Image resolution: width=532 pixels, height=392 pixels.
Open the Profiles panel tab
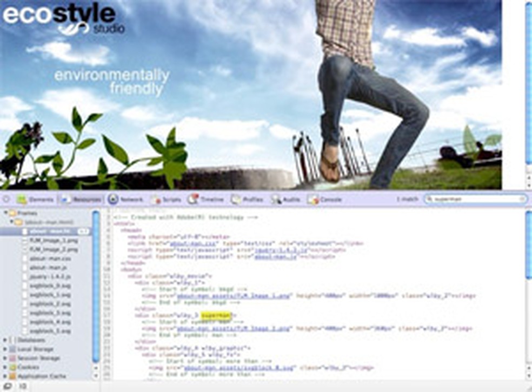click(247, 199)
